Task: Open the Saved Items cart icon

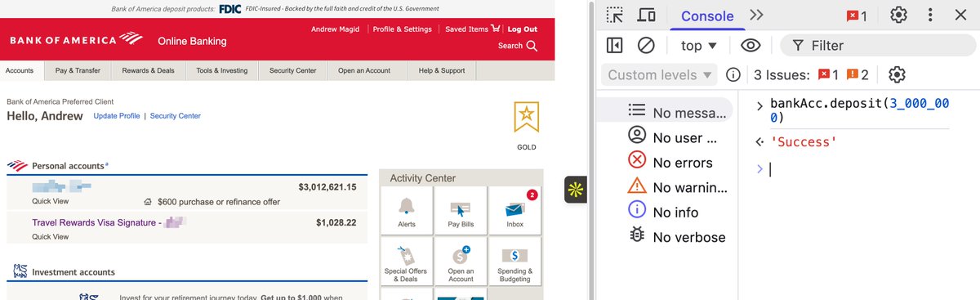Action: click(496, 29)
